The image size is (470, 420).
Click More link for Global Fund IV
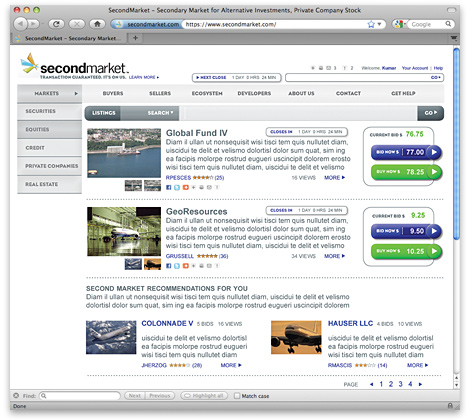[x=334, y=178]
